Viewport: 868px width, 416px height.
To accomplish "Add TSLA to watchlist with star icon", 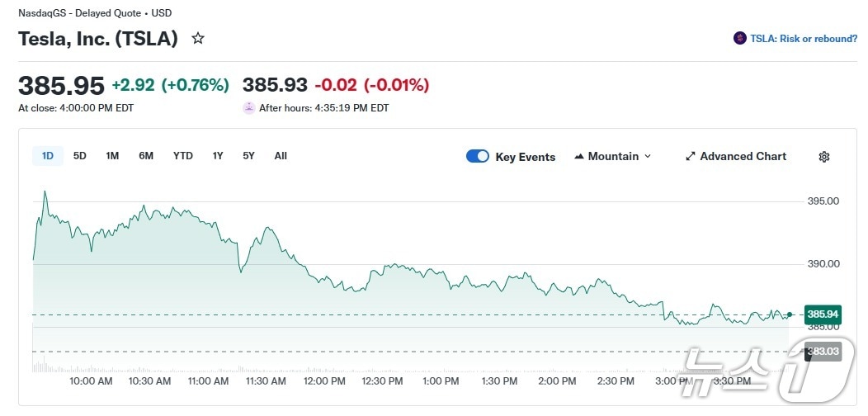I will tap(198, 38).
